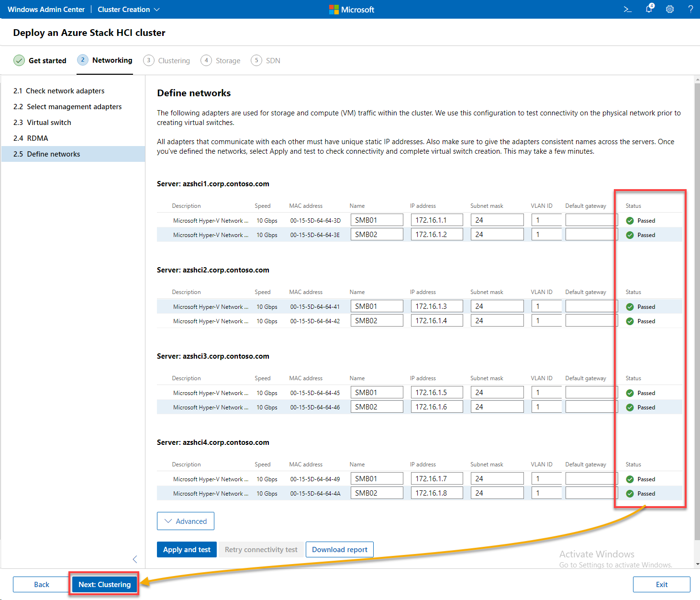
Task: Click the Microsoft logo
Action: point(352,10)
